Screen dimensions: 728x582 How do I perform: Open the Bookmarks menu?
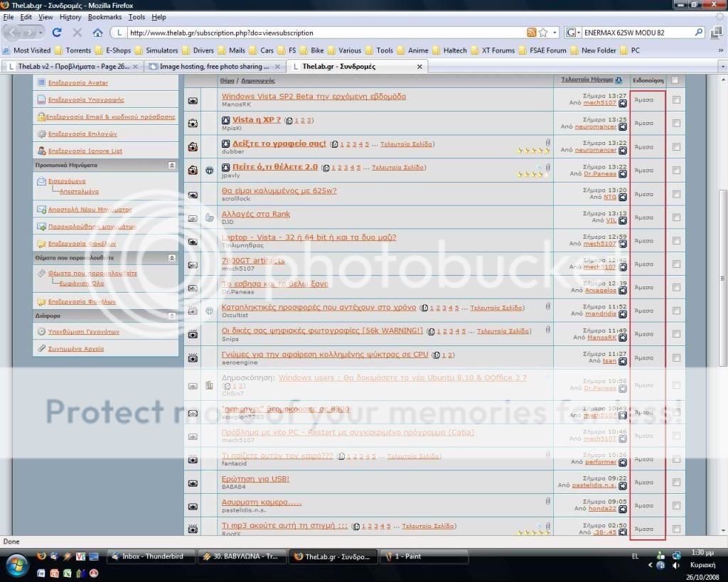tap(105, 17)
